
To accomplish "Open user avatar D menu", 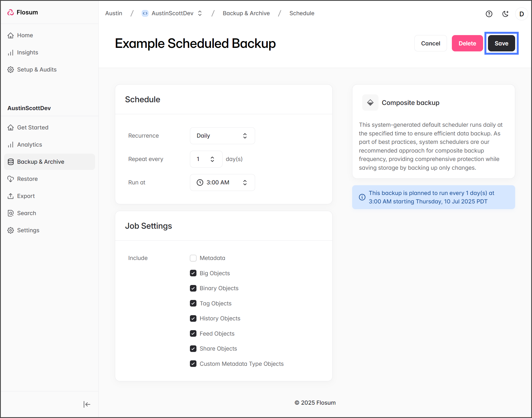I will click(x=521, y=14).
